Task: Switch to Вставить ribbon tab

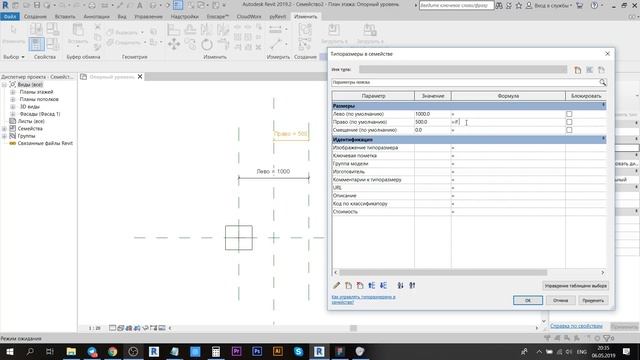Action: [x=64, y=16]
